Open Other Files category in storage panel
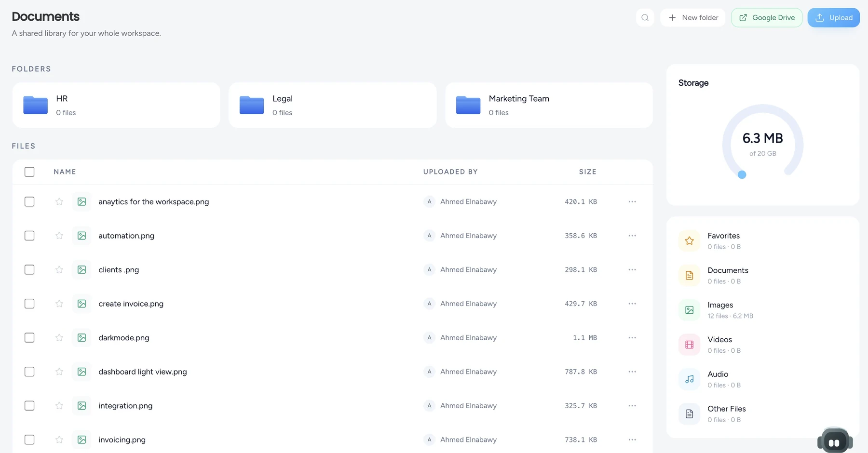This screenshot has height=453, width=868. [x=763, y=414]
